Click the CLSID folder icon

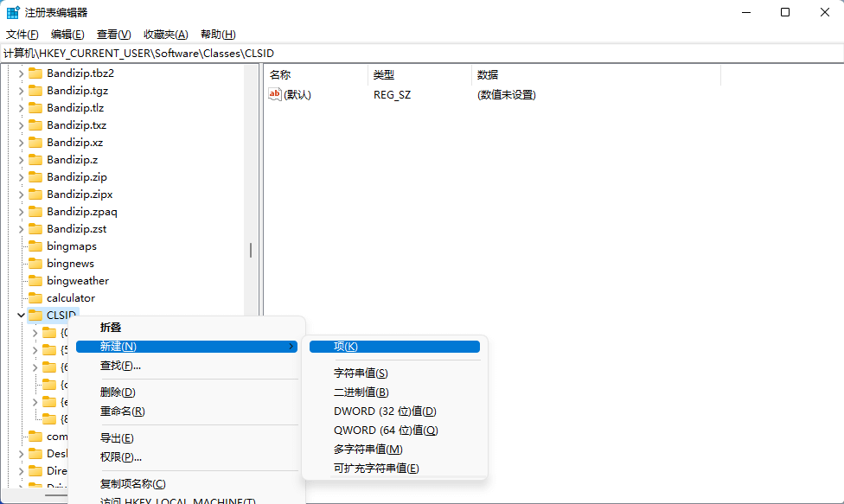tap(35, 316)
